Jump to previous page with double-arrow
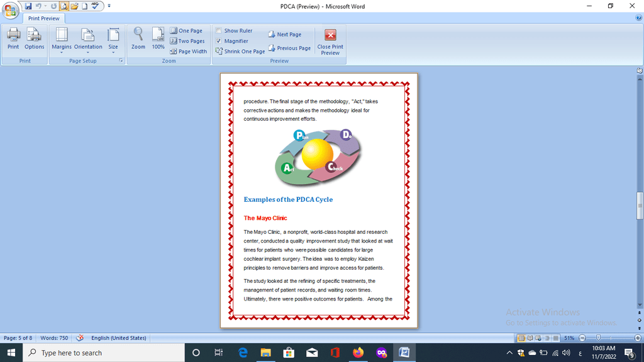The width and height of the screenshot is (644, 362). pos(640,313)
